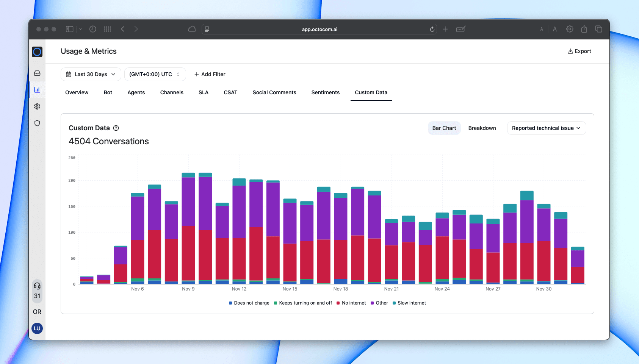Click the Custom Data help question icon
639x364 pixels.
(116, 128)
